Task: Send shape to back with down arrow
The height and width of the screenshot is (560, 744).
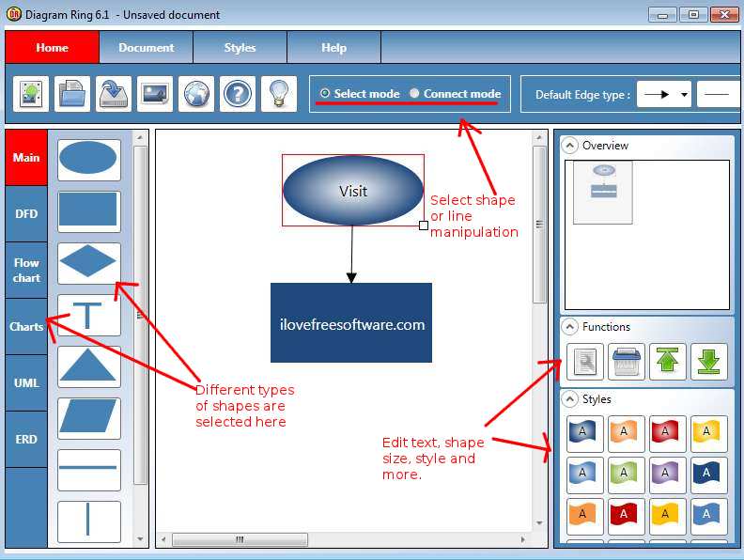Action: pyautogui.click(x=708, y=362)
